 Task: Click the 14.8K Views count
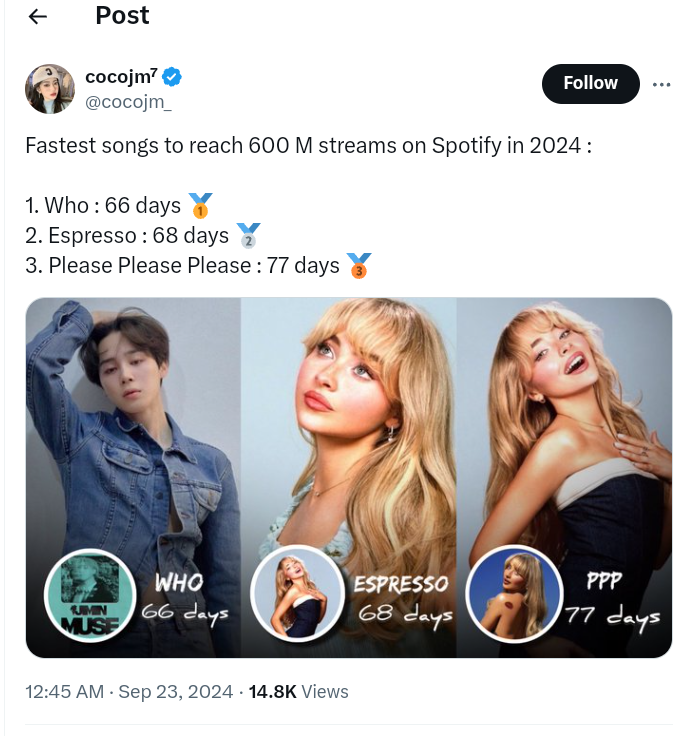tap(299, 691)
